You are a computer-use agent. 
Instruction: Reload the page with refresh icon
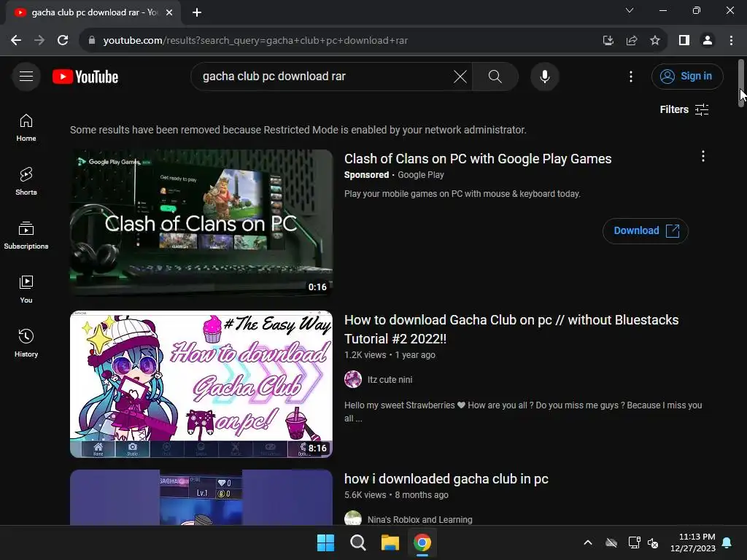tap(63, 41)
